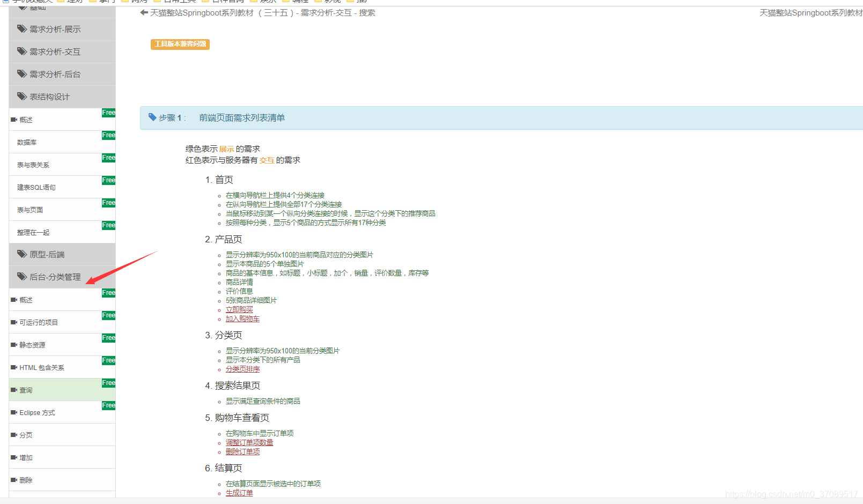
Task: Click 评价信息 list item
Action: (x=239, y=291)
